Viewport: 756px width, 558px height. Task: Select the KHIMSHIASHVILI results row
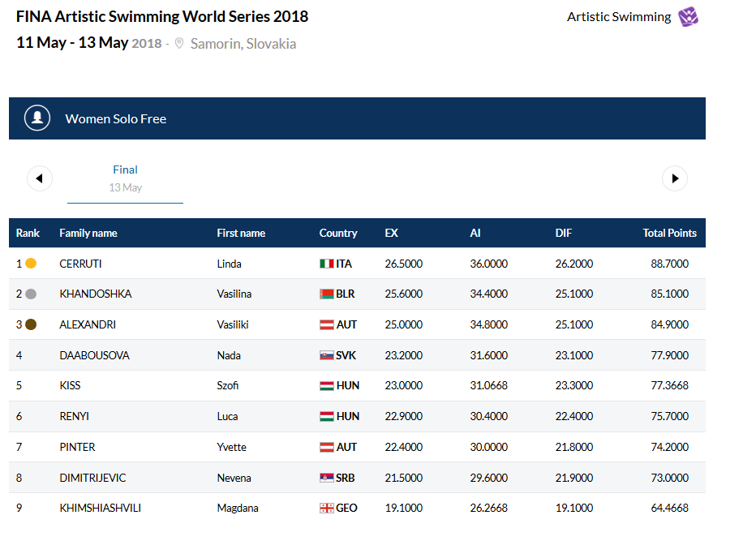357,509
